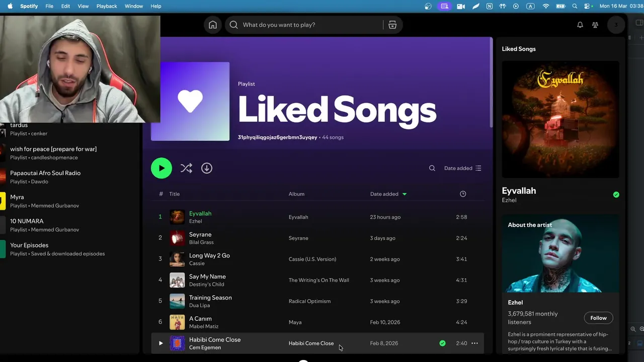Open the Eyvallah title link in now playing panel
Image resolution: width=644 pixels, height=362 pixels.
(x=519, y=191)
